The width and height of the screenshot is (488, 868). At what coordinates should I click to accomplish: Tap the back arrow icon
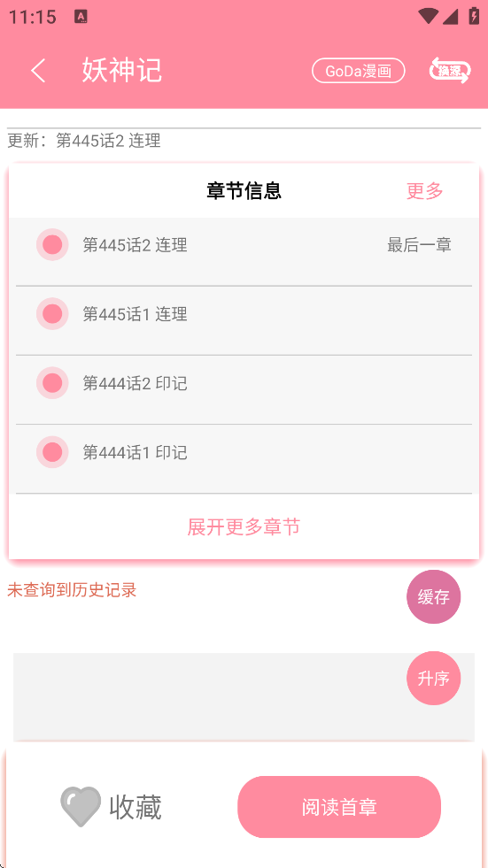[x=38, y=71]
